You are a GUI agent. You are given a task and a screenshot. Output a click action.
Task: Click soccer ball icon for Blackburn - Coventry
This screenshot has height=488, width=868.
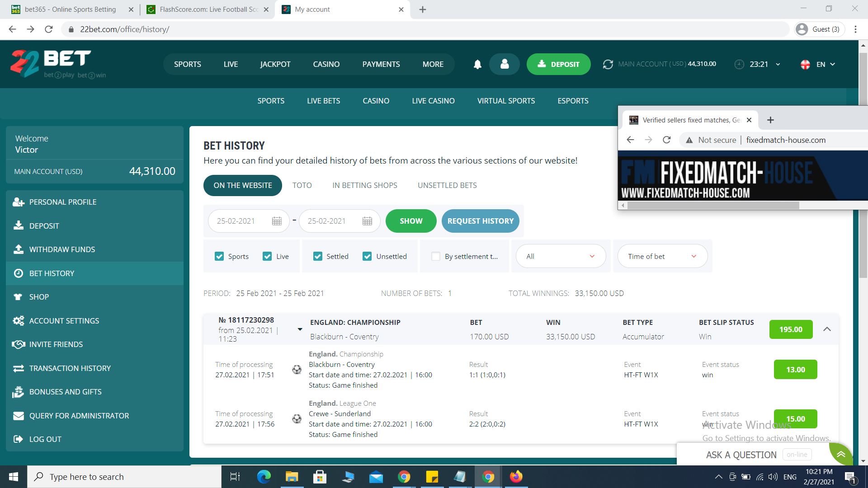[x=297, y=370]
